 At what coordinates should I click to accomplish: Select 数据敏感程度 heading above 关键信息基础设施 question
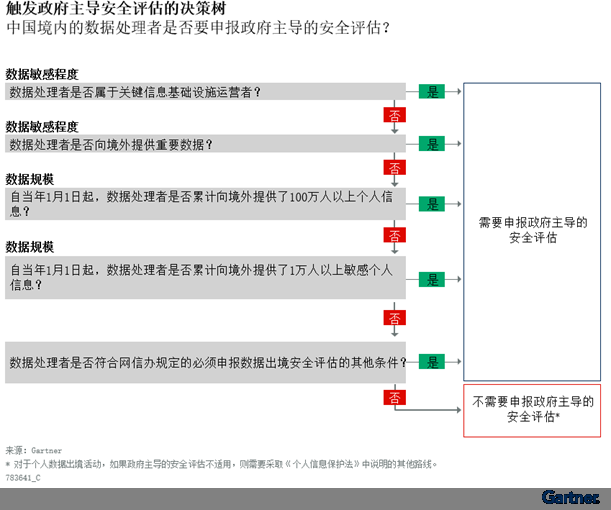(42, 74)
